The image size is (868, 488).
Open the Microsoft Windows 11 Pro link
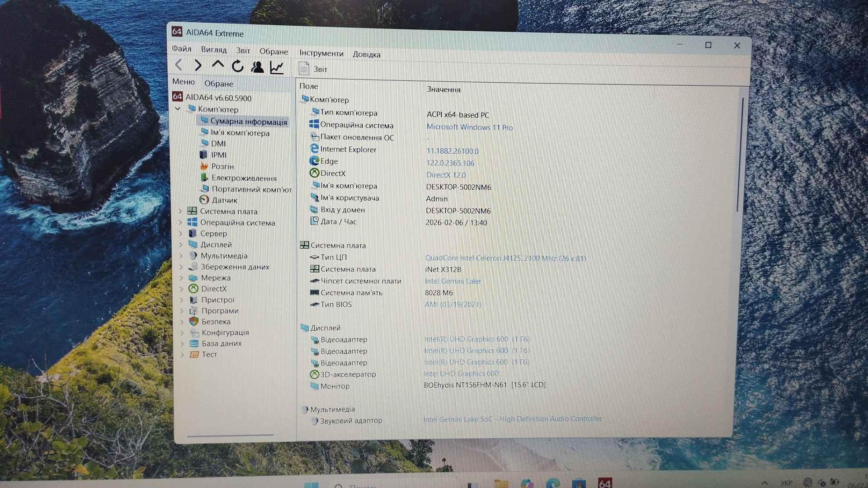click(469, 127)
